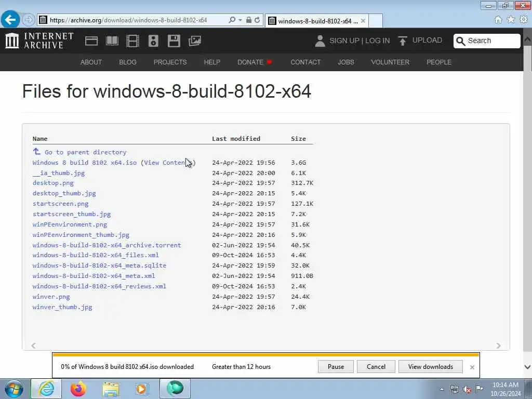Image resolution: width=532 pixels, height=399 pixels.
Task: Open the startscreen_thumb.jpg file link
Action: point(72,214)
